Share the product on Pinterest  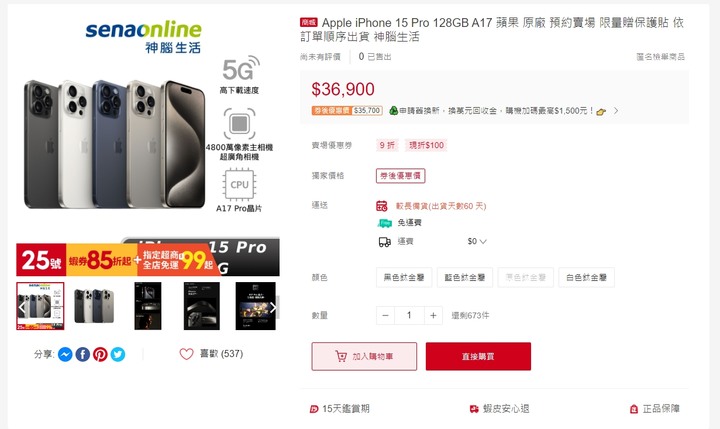pos(100,354)
